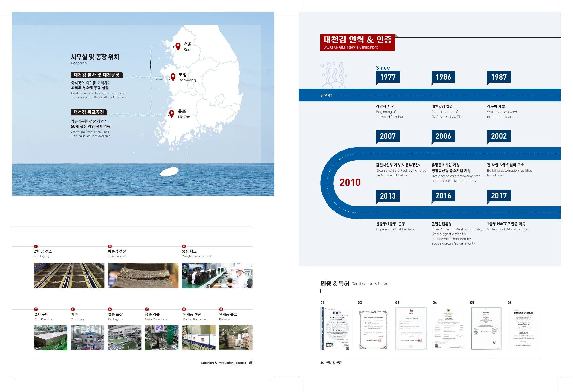The image size is (573, 392).
Task: Select the 1987 year marker
Action: click(x=499, y=77)
